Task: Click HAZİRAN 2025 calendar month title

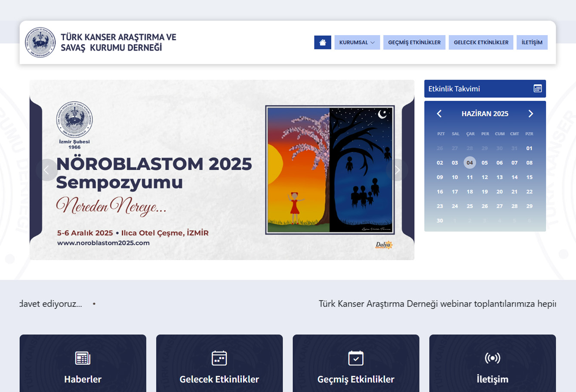Action: tap(485, 114)
